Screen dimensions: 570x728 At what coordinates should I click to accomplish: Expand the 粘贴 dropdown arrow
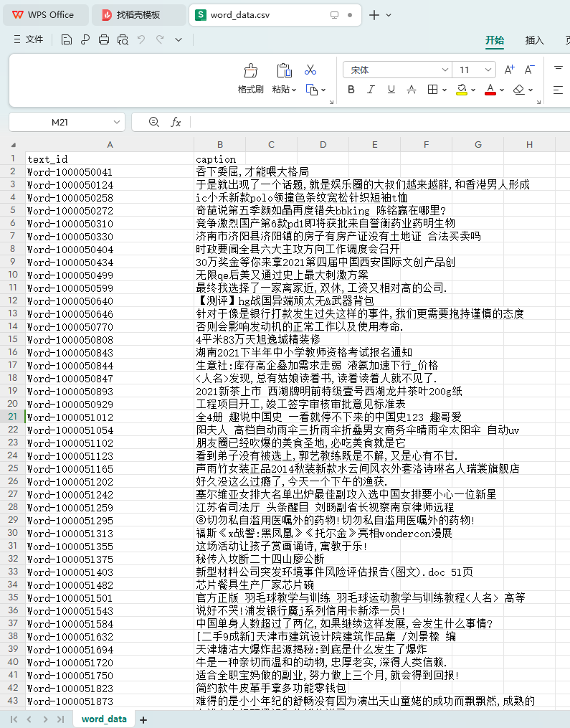[294, 90]
